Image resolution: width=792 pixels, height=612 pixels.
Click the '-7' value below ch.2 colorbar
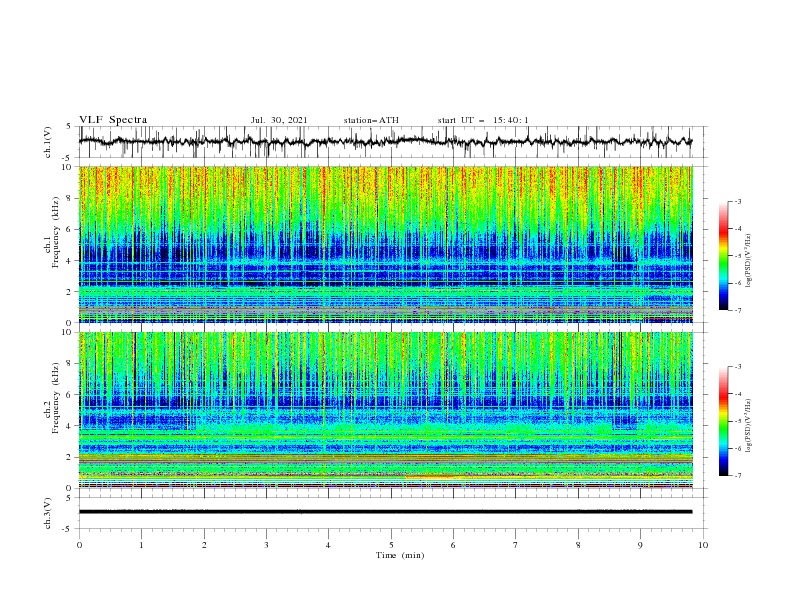click(x=738, y=476)
